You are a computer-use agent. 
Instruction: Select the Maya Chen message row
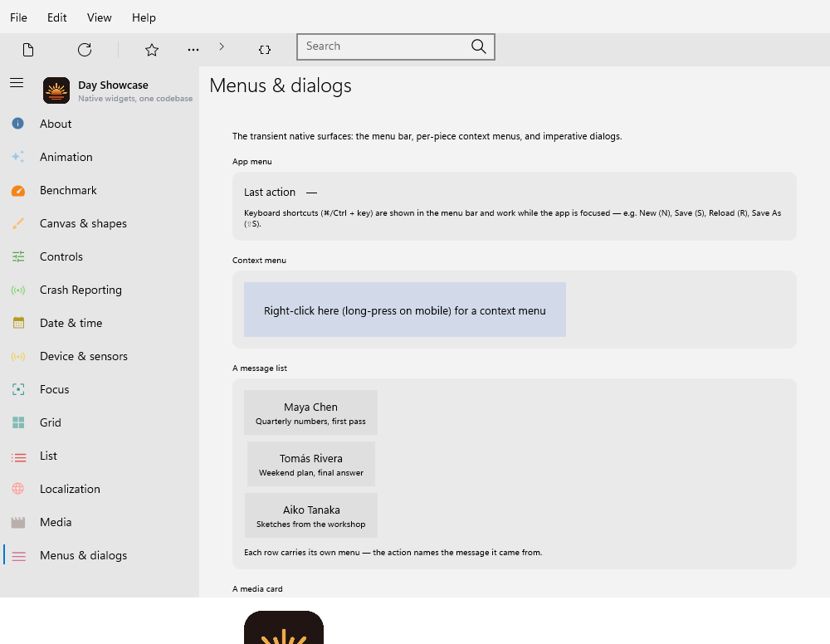[x=310, y=412]
